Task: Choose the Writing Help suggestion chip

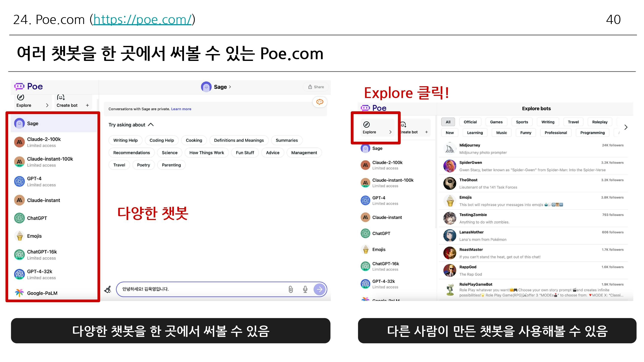Action: (126, 140)
